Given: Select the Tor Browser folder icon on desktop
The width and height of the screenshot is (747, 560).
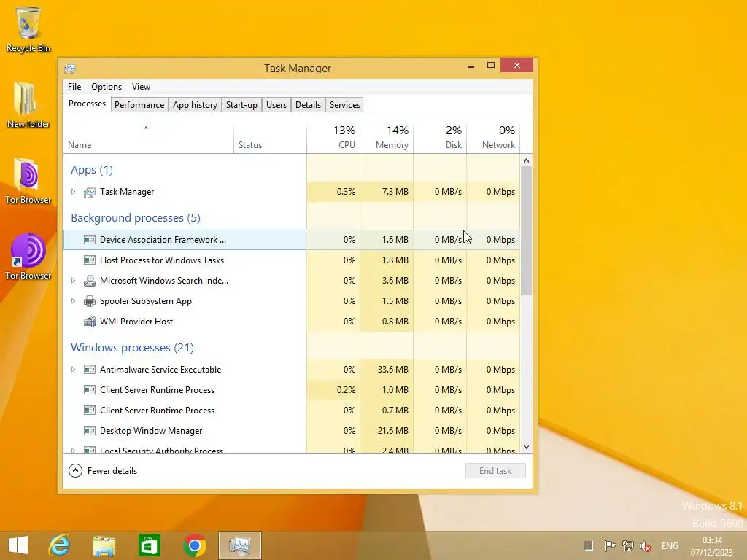Looking at the screenshot, I should tap(28, 181).
